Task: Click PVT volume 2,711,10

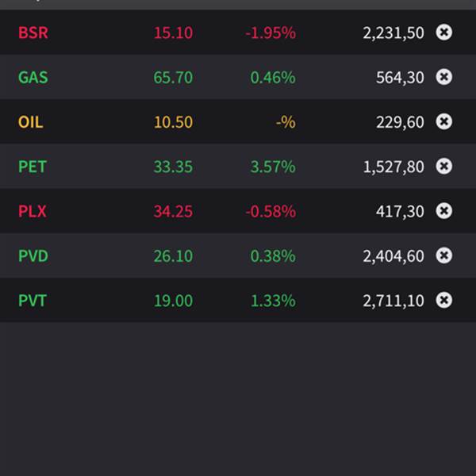Action: [x=393, y=301]
